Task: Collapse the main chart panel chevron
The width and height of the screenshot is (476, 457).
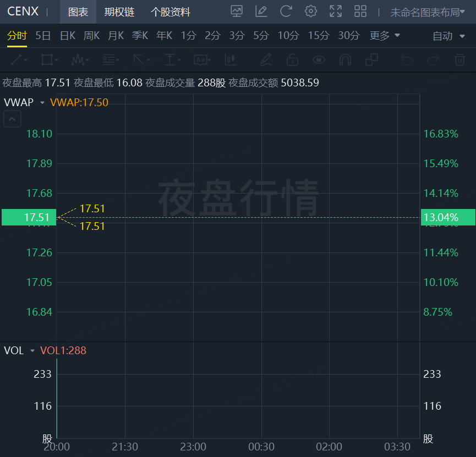Action: (x=12, y=119)
